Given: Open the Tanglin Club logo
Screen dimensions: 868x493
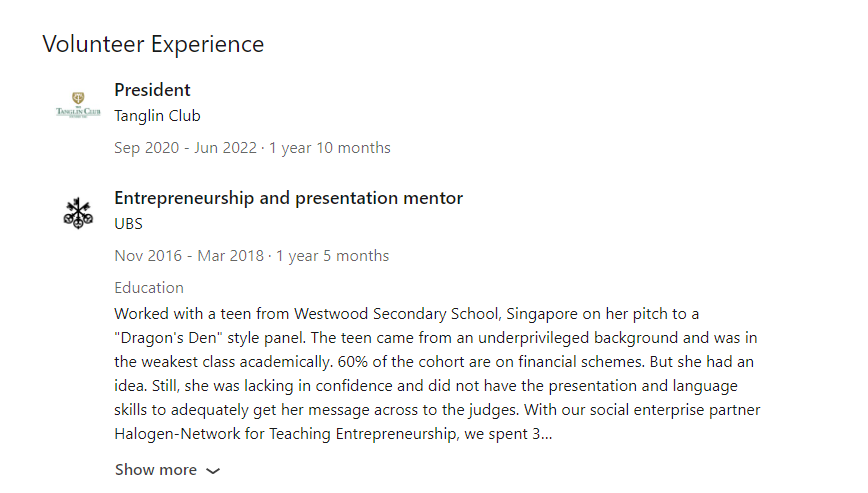Looking at the screenshot, I should point(78,105).
